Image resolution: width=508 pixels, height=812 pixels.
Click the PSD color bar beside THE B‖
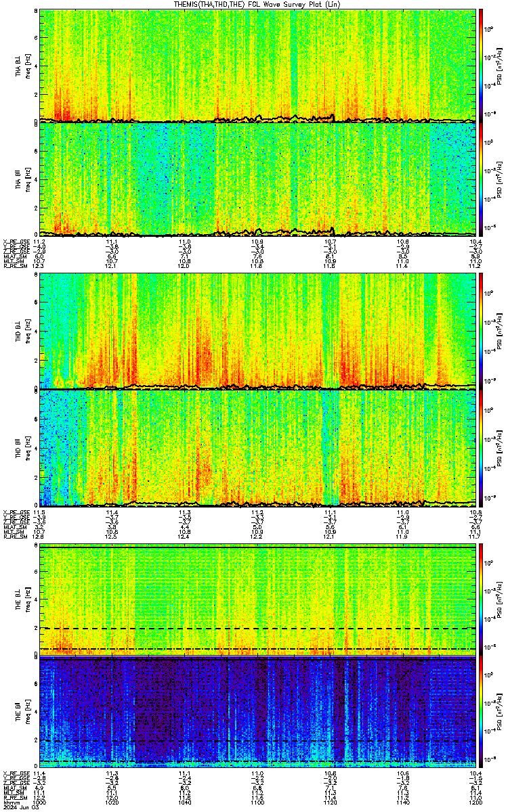click(482, 711)
